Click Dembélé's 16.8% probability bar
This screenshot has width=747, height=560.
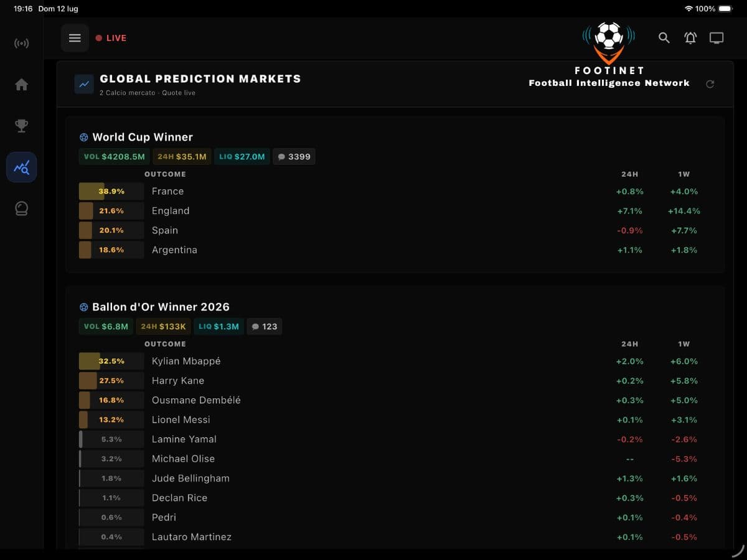111,400
